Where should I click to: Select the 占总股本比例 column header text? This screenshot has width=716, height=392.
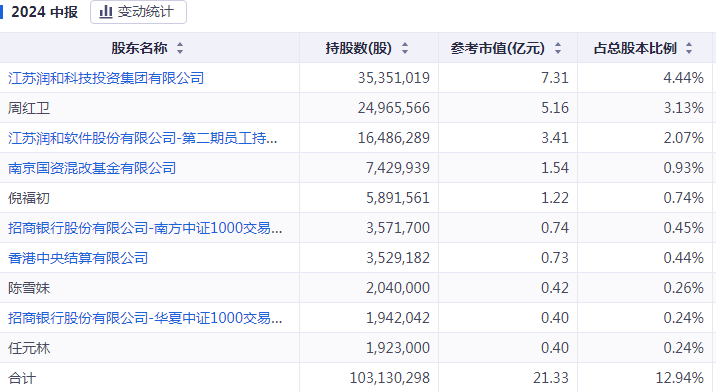(635, 48)
